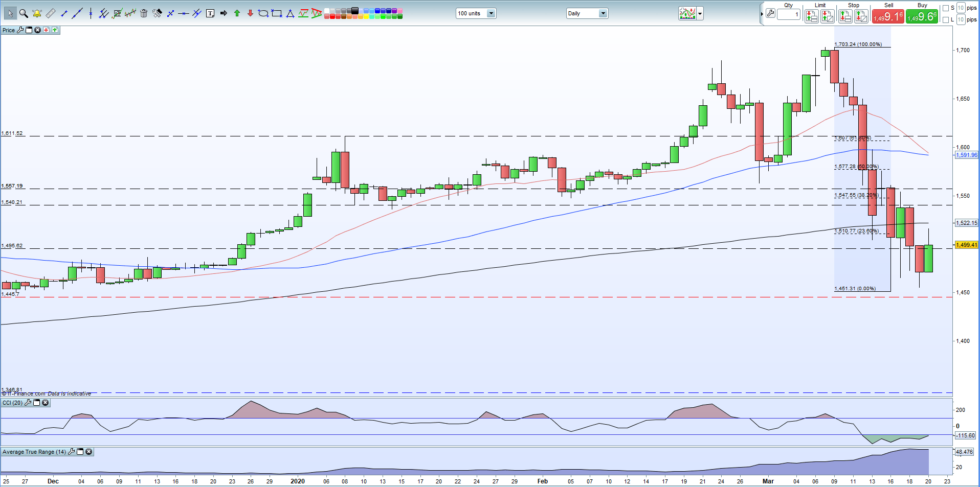Click the Price panel label
Image resolution: width=980 pixels, height=487 pixels.
click(x=9, y=30)
